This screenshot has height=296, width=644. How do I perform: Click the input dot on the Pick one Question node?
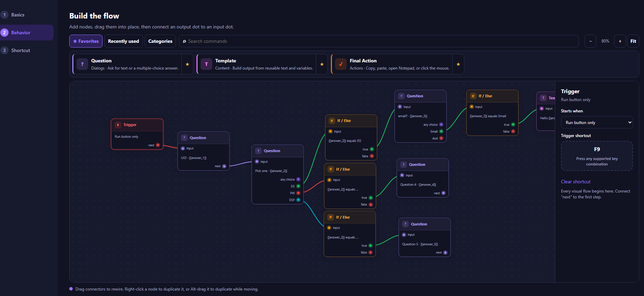(x=257, y=162)
